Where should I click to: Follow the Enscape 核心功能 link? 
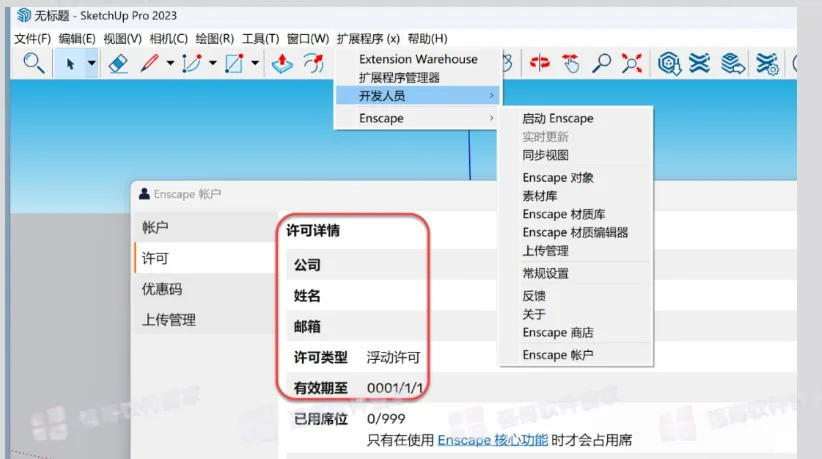tap(492, 440)
